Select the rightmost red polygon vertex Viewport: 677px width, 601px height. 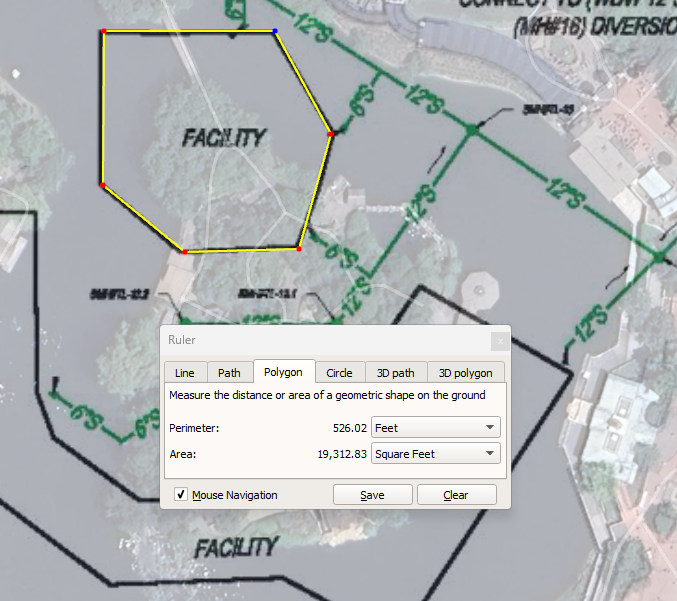click(x=330, y=134)
